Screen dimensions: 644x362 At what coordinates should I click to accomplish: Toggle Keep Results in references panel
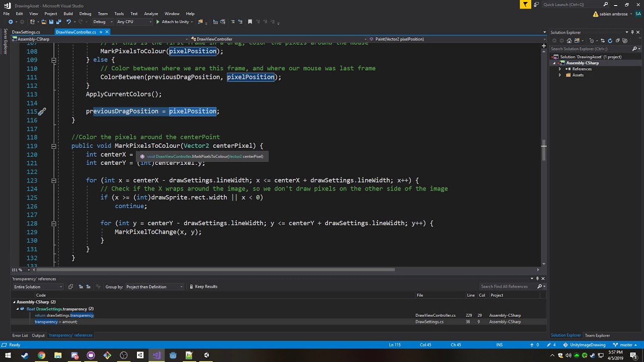[203, 287]
